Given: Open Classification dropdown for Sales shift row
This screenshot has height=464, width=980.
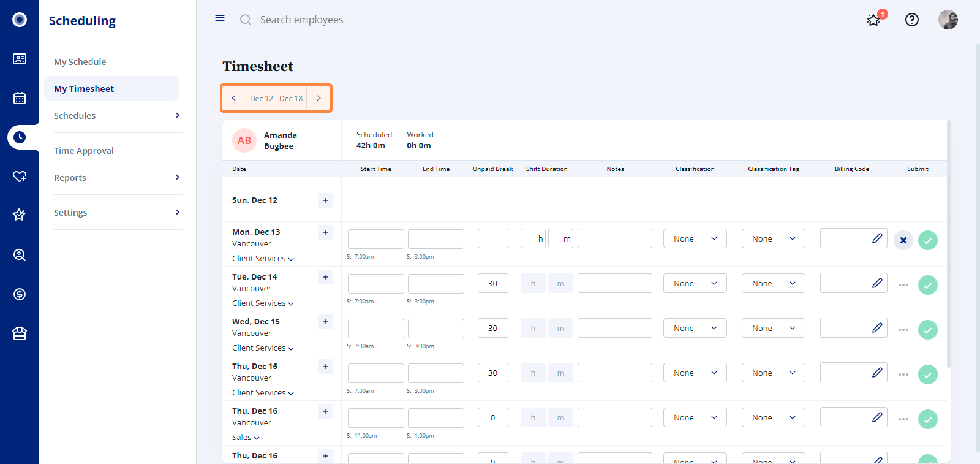Looking at the screenshot, I should point(695,417).
